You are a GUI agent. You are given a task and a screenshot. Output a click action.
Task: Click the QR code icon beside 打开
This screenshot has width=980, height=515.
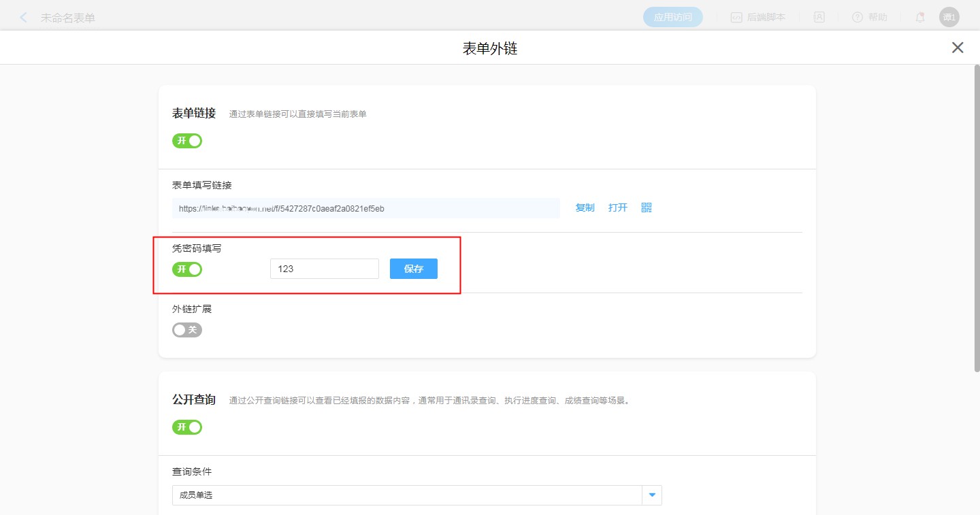(x=647, y=207)
